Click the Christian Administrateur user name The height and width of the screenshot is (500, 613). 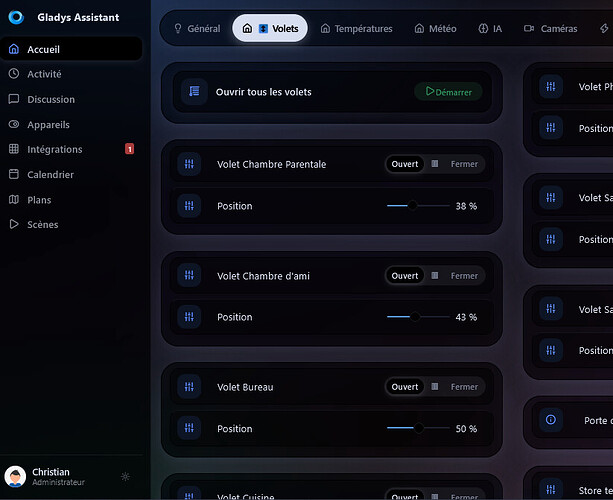pyautogui.click(x=58, y=477)
